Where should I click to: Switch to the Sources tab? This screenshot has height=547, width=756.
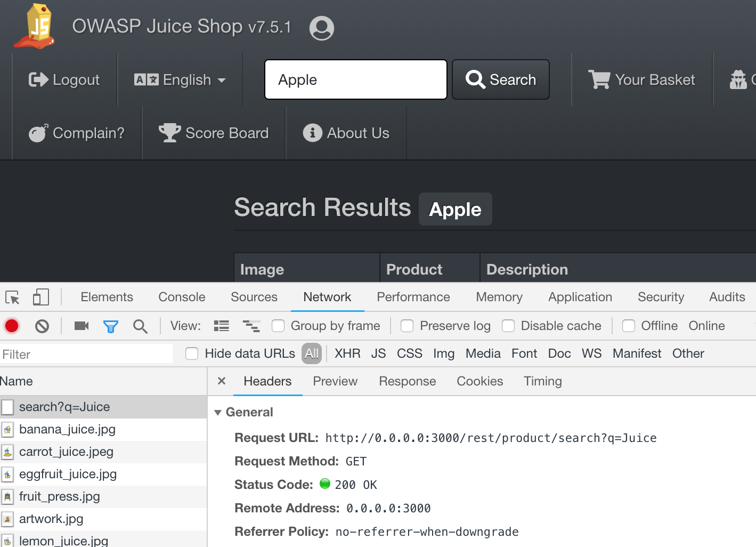click(254, 297)
